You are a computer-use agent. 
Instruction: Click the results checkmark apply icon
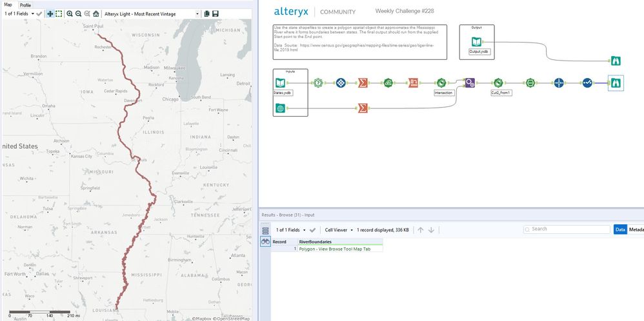(x=312, y=230)
